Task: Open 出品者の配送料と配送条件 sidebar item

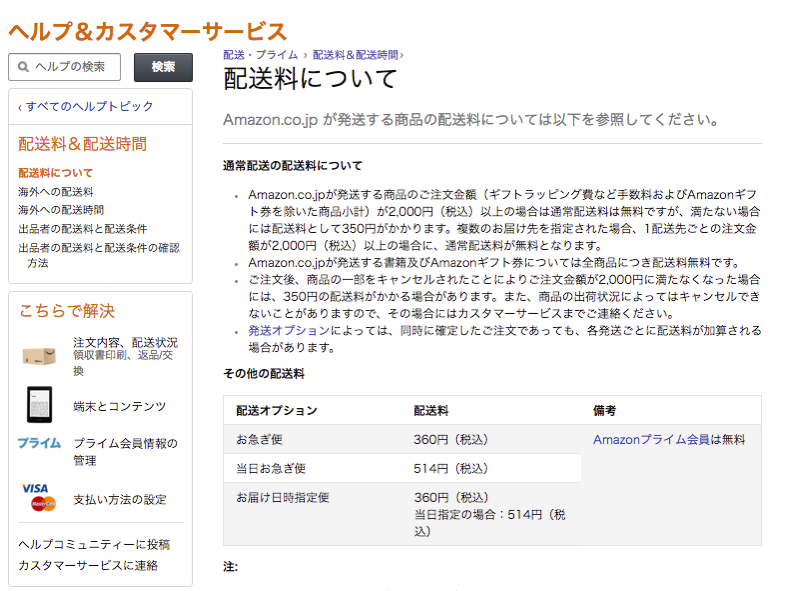Action: pos(83,229)
